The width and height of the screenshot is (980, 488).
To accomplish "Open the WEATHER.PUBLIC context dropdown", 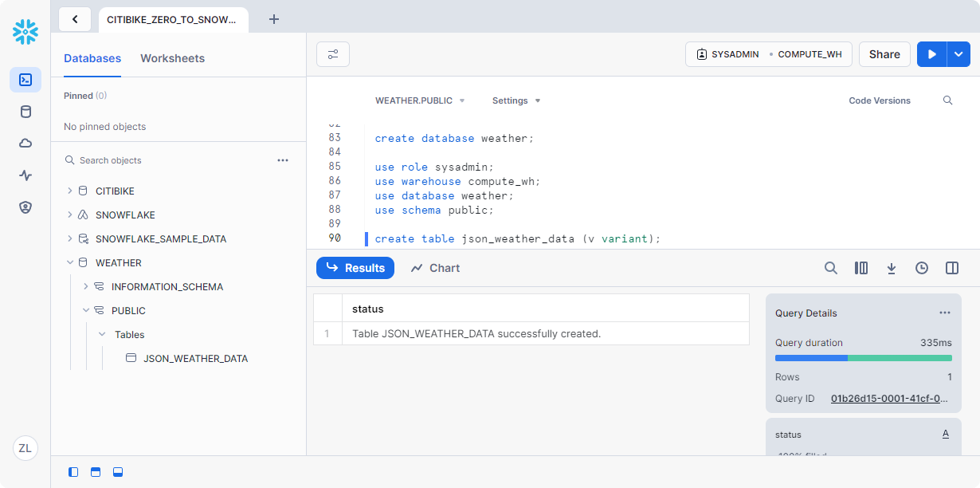I will tap(420, 100).
